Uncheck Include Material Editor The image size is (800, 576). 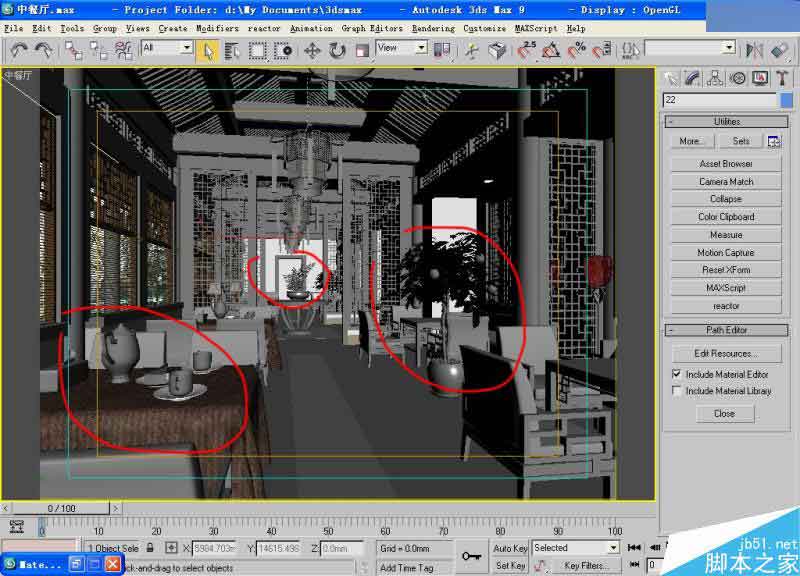pyautogui.click(x=677, y=373)
